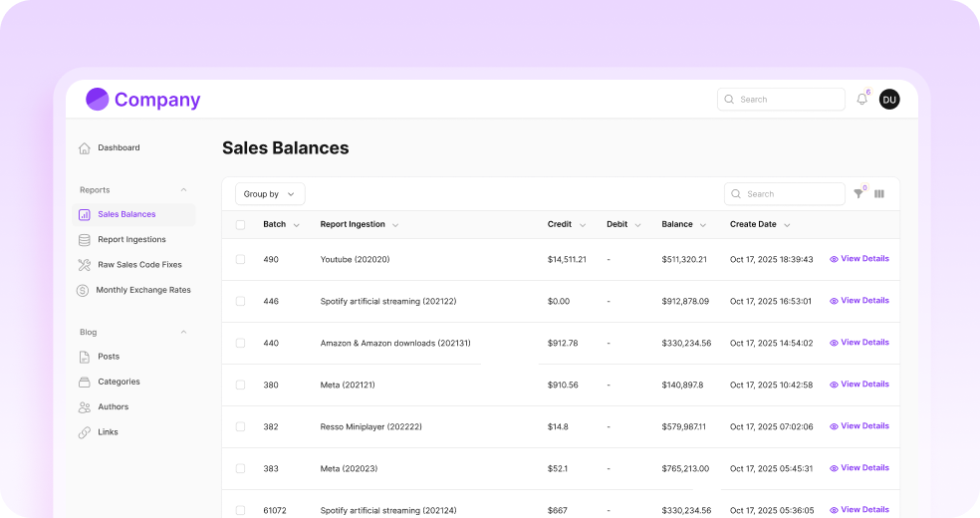This screenshot has height=518, width=980.
Task: Click the Links chain icon
Action: pyautogui.click(x=85, y=432)
